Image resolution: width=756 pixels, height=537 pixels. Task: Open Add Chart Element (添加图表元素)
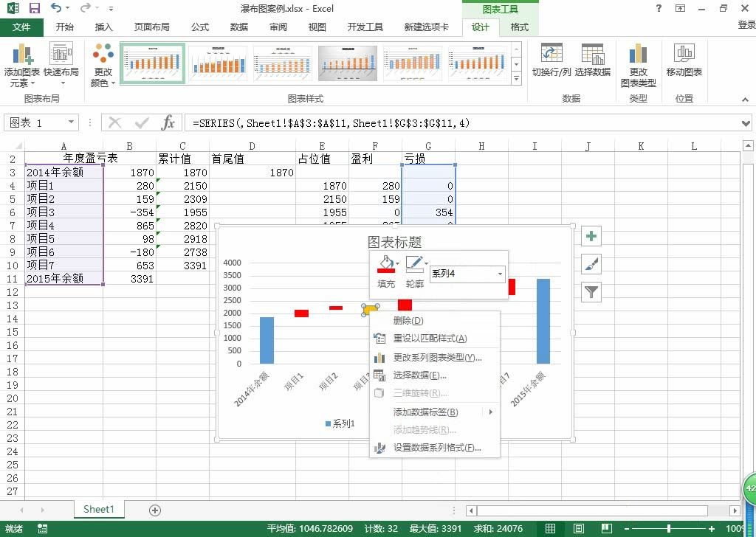22,65
